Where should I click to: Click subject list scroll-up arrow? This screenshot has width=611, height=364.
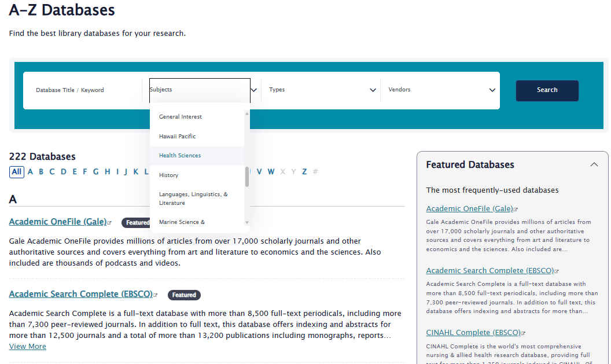[x=247, y=113]
